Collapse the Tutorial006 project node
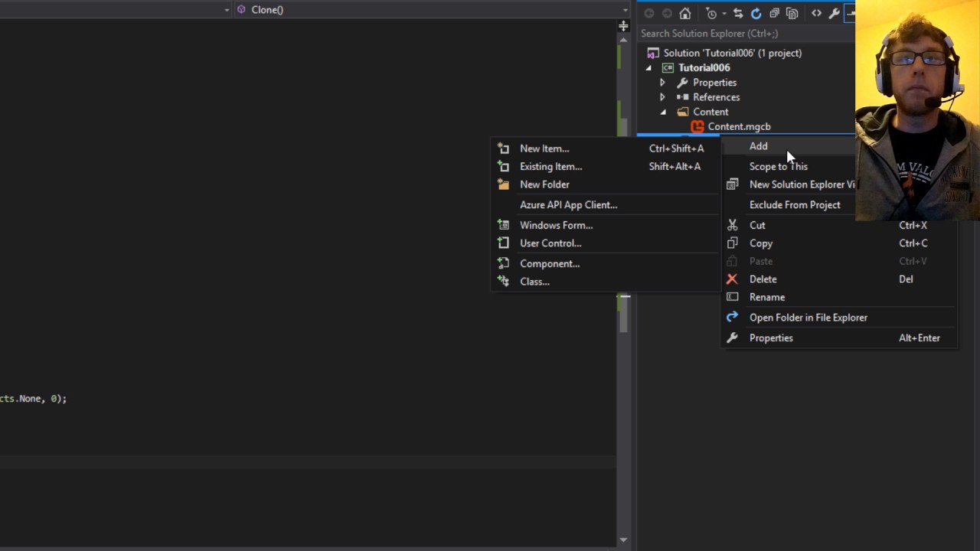The image size is (980, 551). tap(648, 68)
